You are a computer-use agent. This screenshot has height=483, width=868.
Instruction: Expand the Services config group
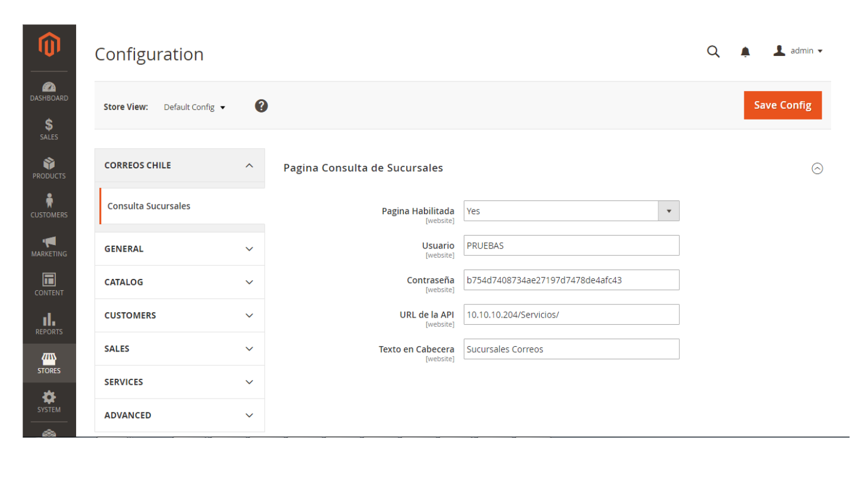[180, 382]
